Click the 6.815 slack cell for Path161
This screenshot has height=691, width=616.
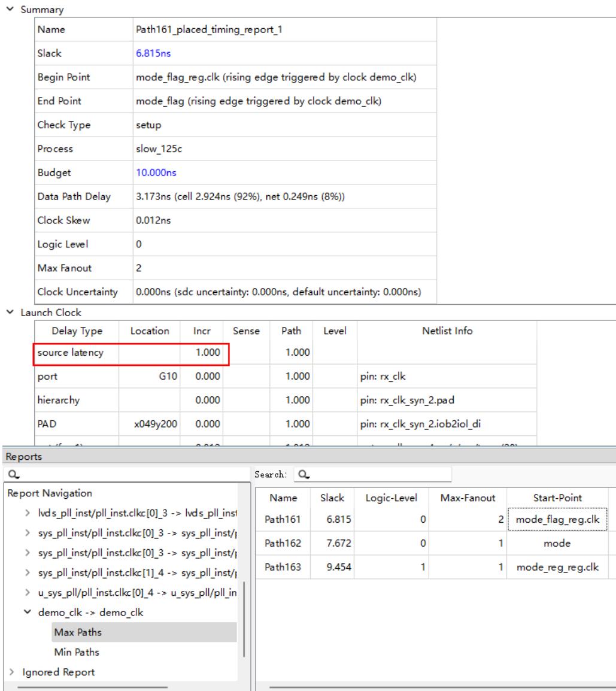[x=333, y=519]
